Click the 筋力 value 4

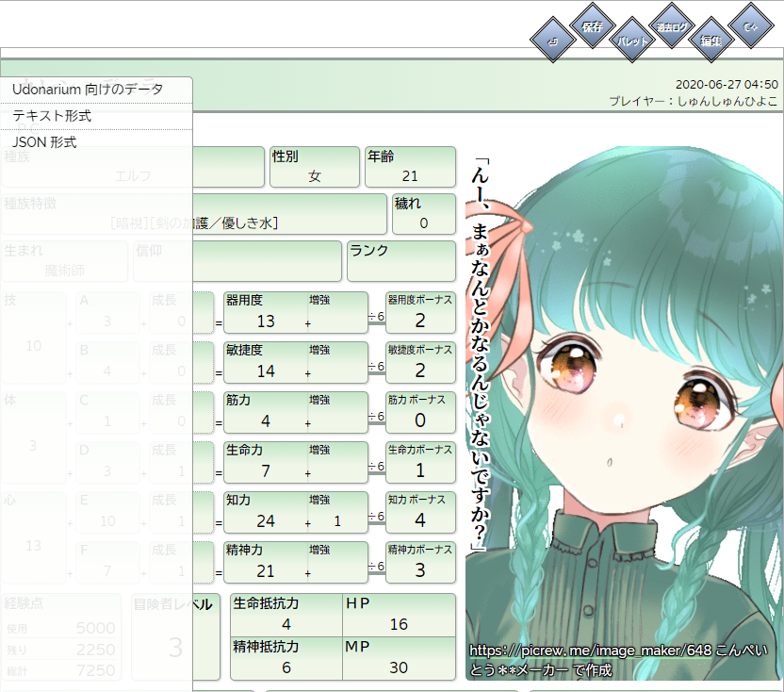coord(266,421)
